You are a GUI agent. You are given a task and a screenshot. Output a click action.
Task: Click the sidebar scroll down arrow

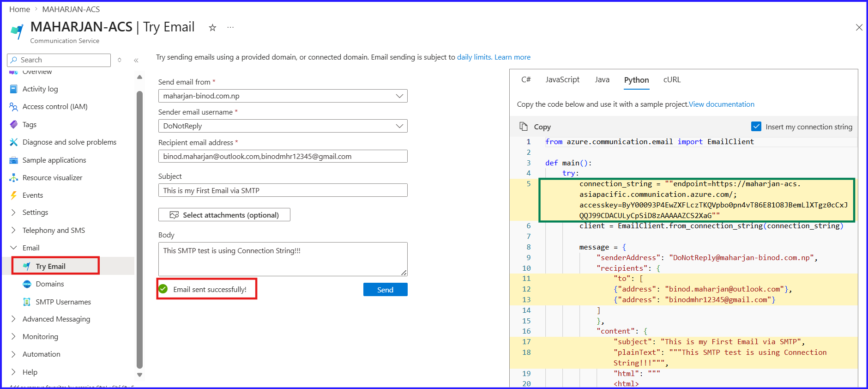pos(139,375)
